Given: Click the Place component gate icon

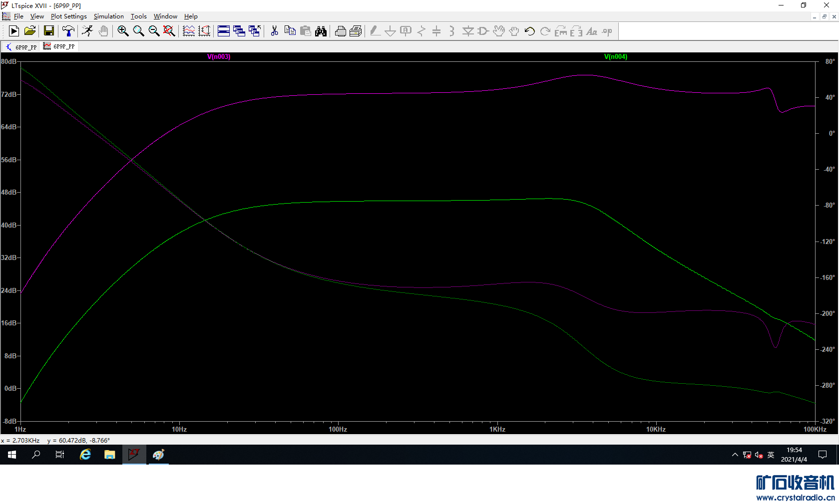Looking at the screenshot, I should tap(483, 31).
